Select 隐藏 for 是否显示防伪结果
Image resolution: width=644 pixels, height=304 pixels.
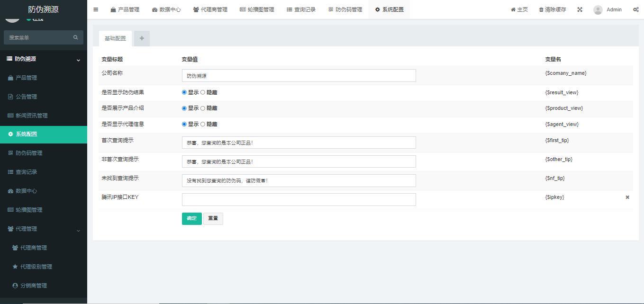click(203, 92)
